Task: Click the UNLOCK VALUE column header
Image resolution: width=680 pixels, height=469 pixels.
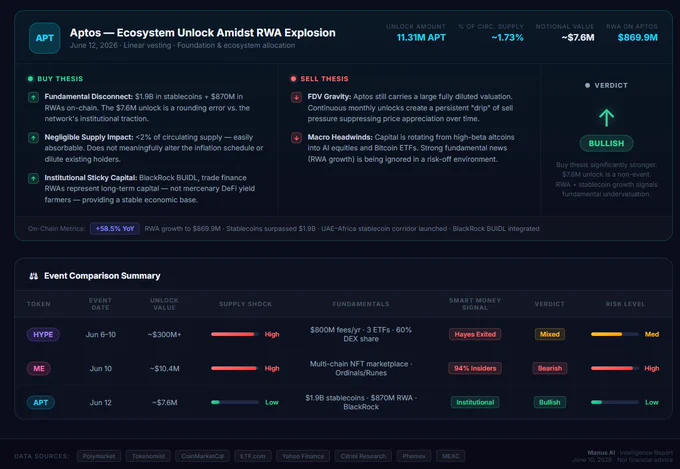Action: click(x=164, y=304)
